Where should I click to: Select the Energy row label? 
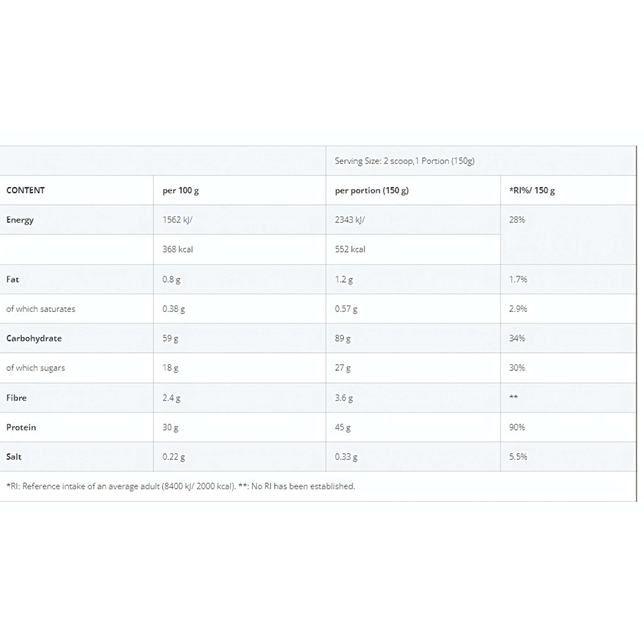(x=20, y=220)
